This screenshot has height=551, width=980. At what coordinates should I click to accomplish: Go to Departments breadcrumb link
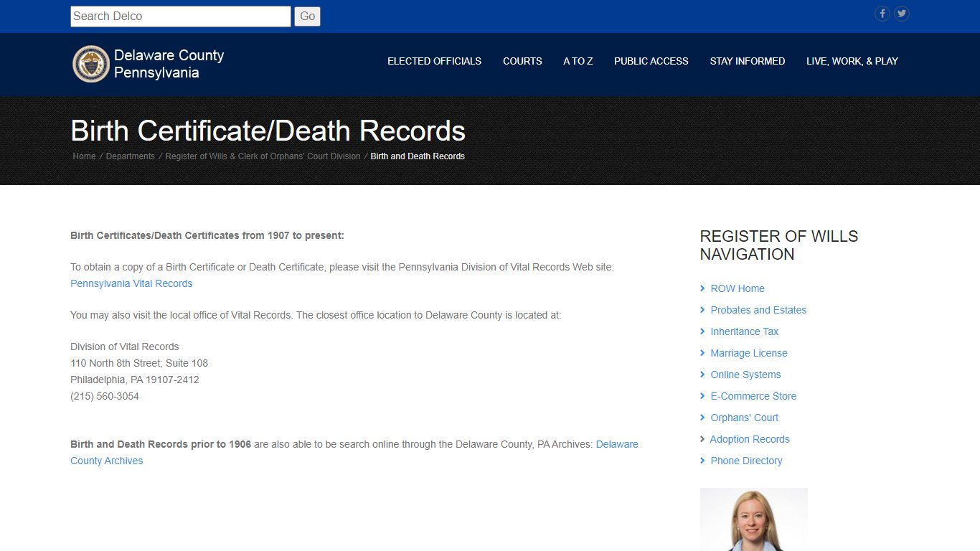[130, 156]
